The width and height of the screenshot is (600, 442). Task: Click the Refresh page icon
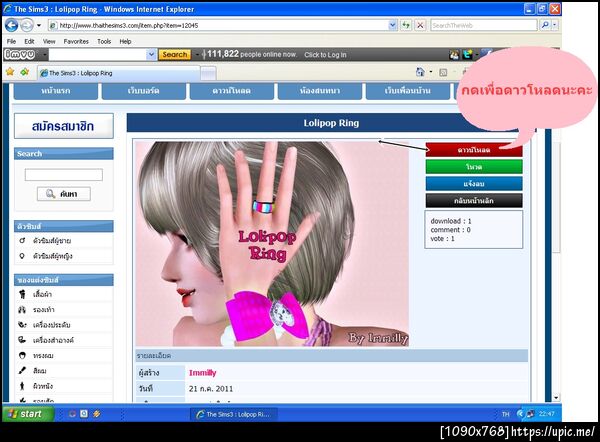click(x=406, y=26)
